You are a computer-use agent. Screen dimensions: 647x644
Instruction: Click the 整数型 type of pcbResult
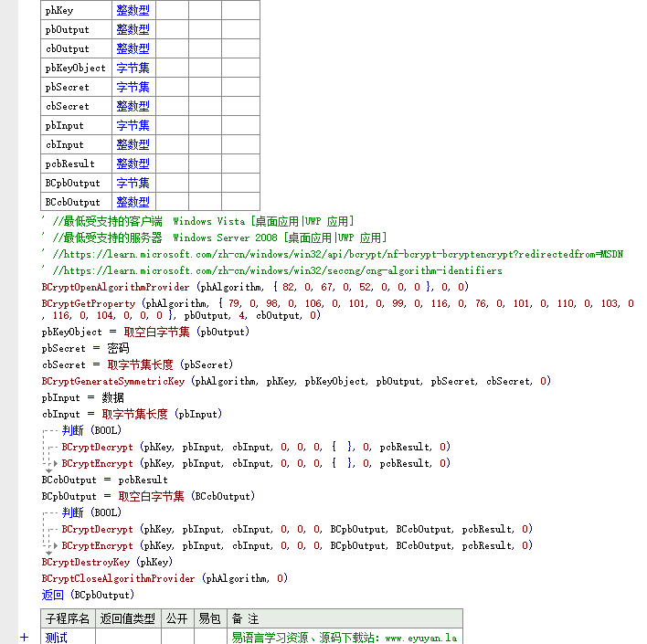[x=133, y=164]
